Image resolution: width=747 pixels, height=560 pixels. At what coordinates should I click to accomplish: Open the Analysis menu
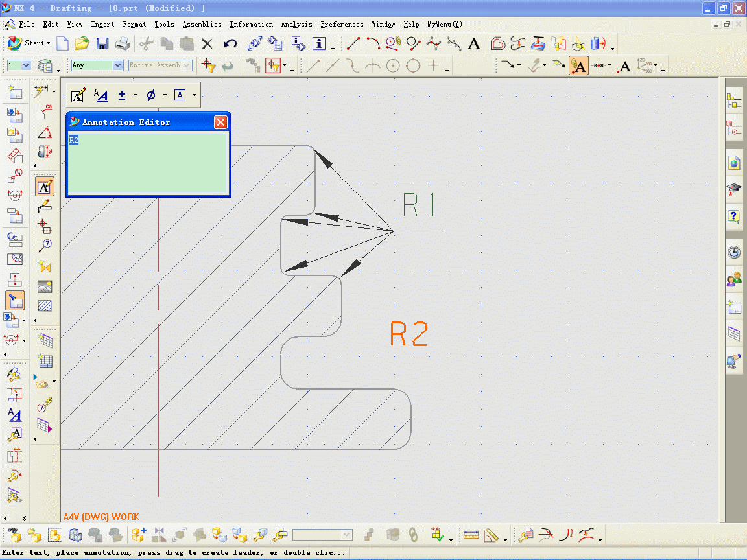click(x=297, y=24)
